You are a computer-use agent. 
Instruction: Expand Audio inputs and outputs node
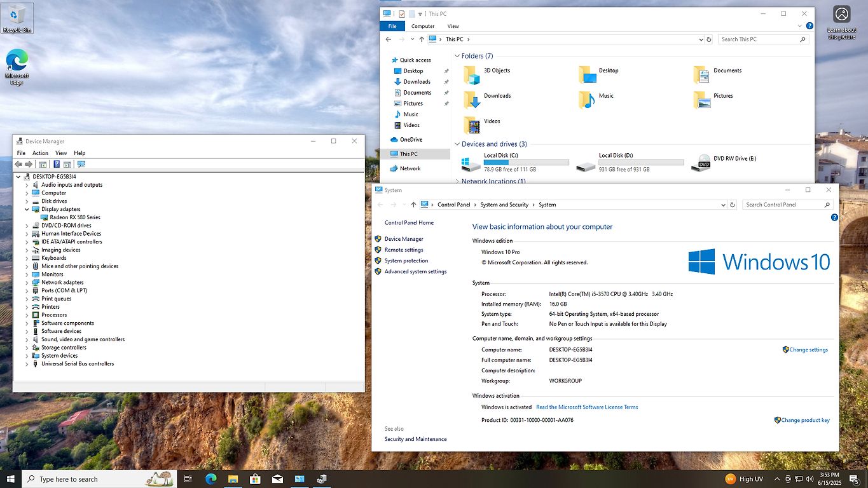[x=27, y=185]
